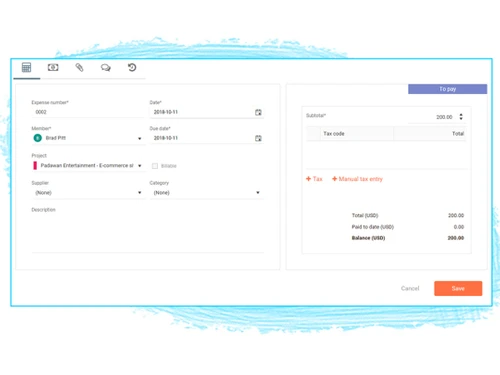Open the attachments paperclip tab
This screenshot has height=375, width=500.
pyautogui.click(x=79, y=68)
